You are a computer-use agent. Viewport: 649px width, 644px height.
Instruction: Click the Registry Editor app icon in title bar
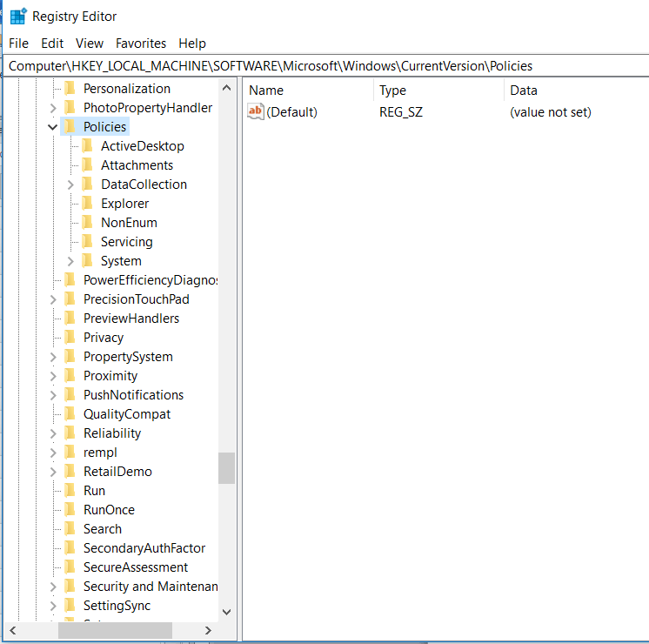(18, 17)
